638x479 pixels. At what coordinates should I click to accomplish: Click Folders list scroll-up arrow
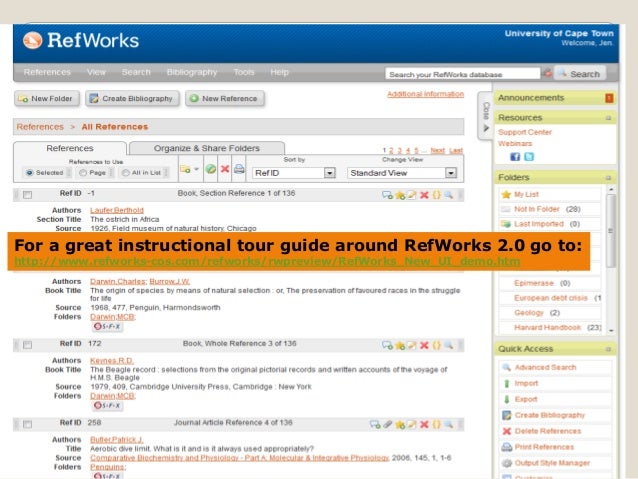point(611,189)
